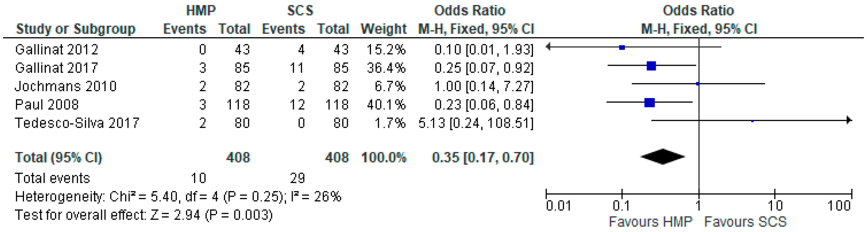Click the Favours HMP axis label
The image size is (868, 232).
pyautogui.click(x=650, y=222)
